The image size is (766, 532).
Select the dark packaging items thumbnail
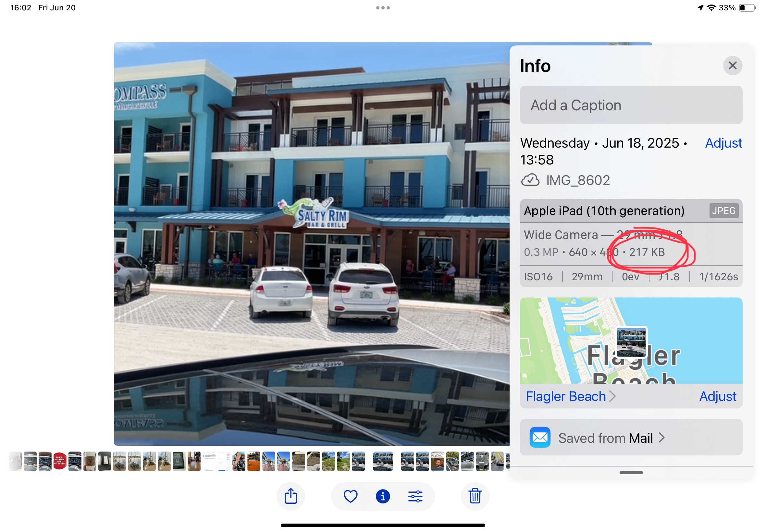tap(105, 461)
